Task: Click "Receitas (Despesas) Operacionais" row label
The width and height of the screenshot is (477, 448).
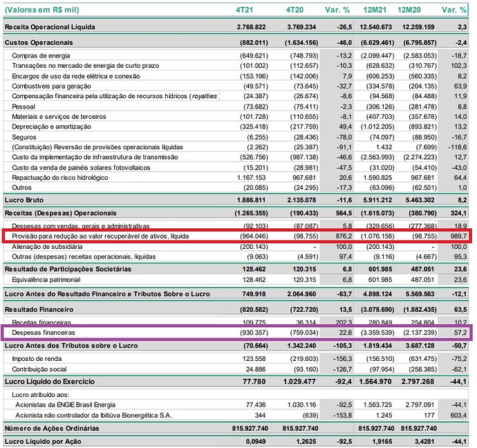Action: (x=61, y=213)
